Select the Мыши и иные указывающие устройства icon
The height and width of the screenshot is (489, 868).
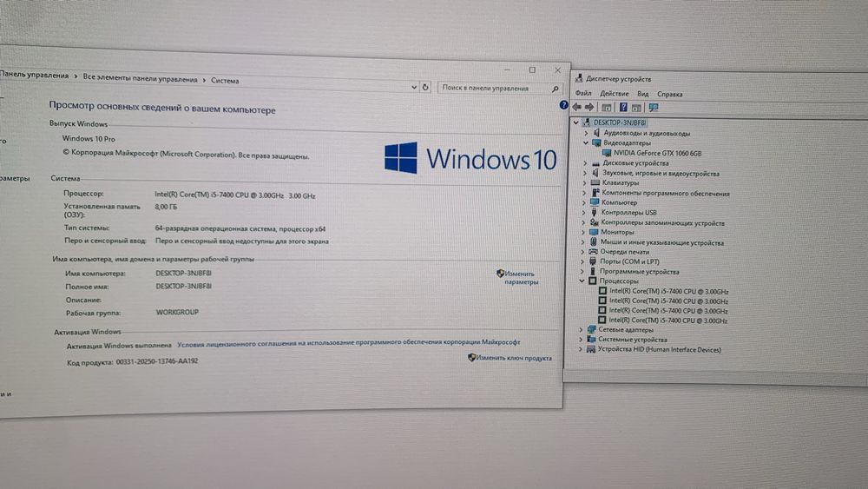pos(594,242)
